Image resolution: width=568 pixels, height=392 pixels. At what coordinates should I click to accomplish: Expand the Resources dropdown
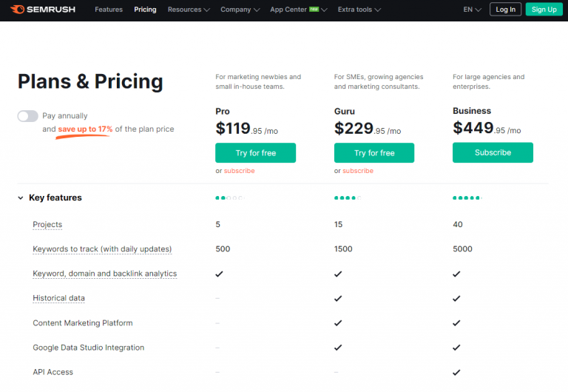189,10
